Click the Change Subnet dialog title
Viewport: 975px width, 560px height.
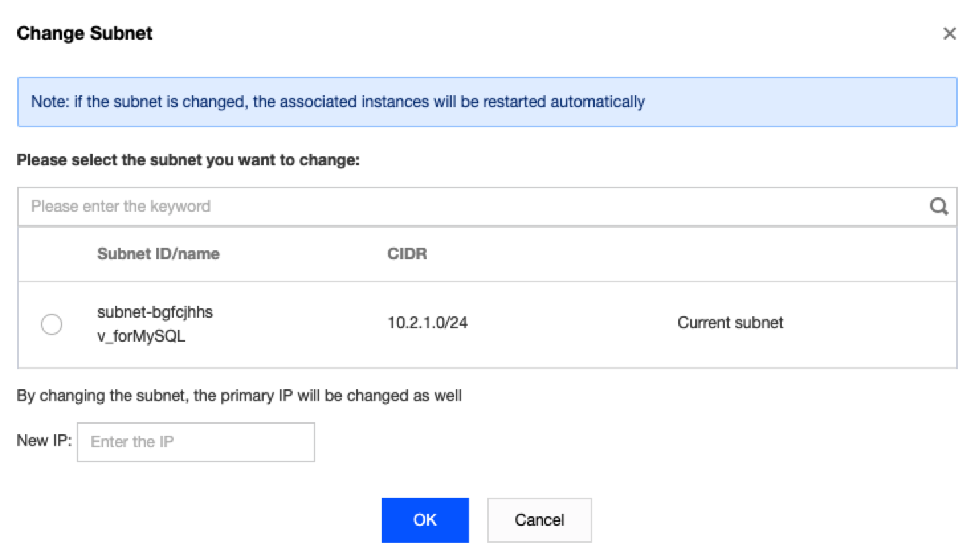coord(85,34)
